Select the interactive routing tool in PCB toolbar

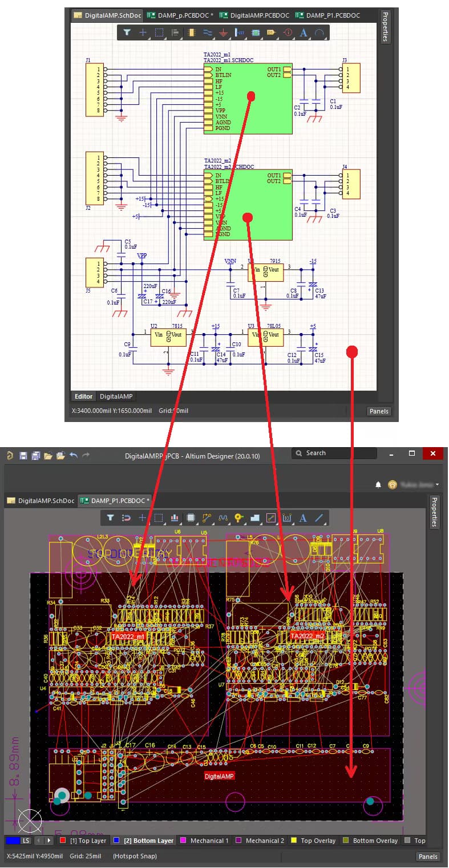click(x=207, y=518)
